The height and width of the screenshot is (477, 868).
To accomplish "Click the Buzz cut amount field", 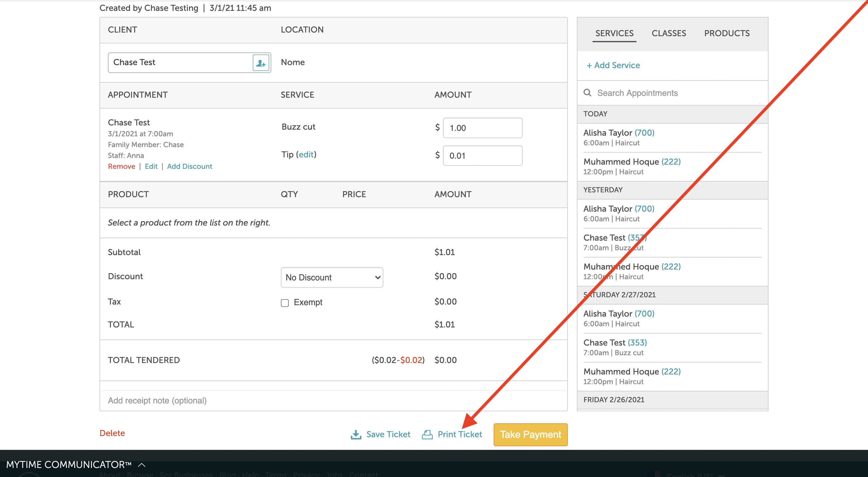I will coord(482,128).
